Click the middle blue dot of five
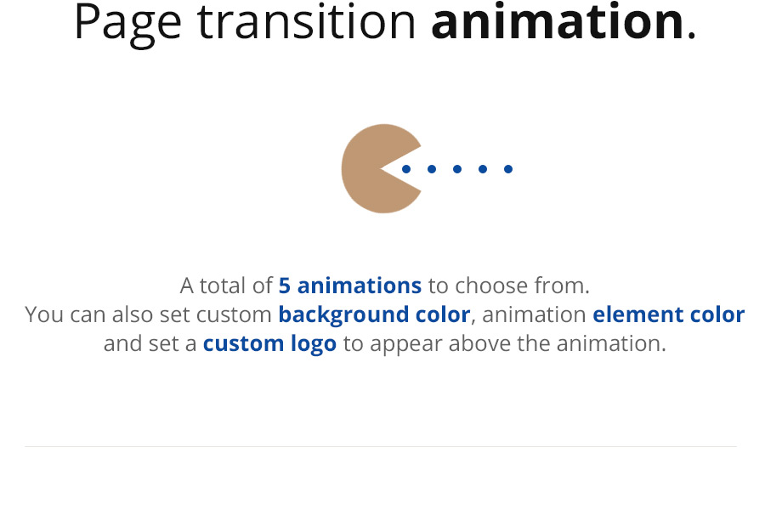The width and height of the screenshot is (765, 532). (x=457, y=169)
